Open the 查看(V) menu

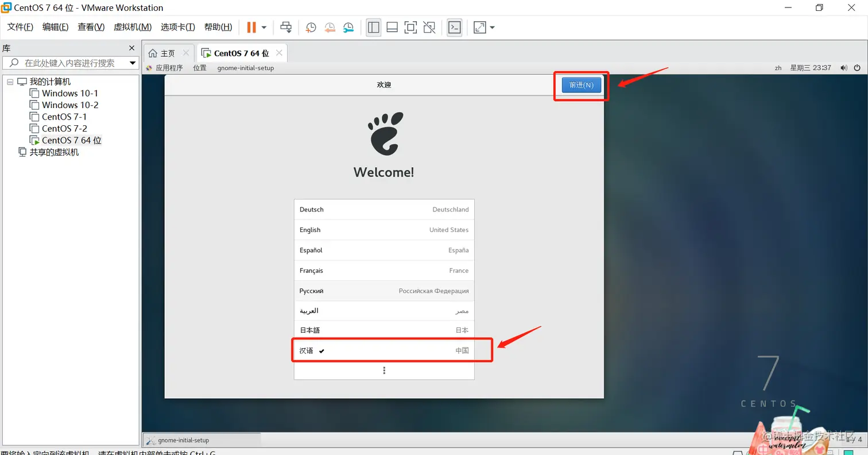(x=91, y=27)
